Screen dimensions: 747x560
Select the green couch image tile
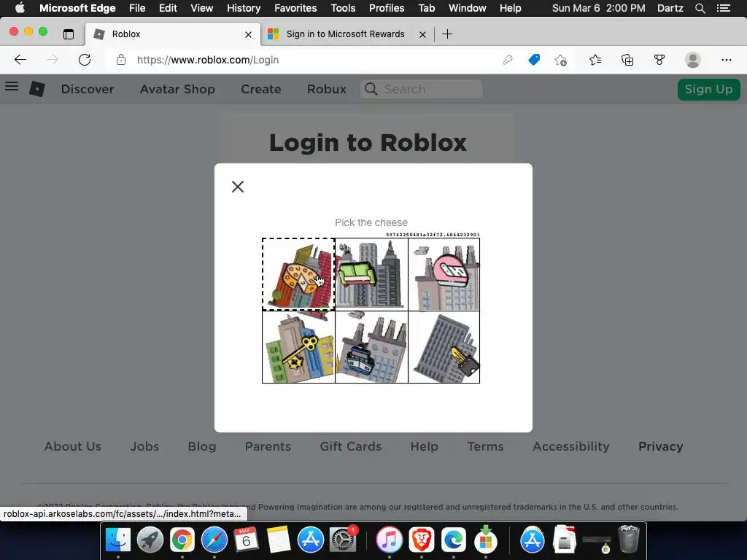point(371,274)
